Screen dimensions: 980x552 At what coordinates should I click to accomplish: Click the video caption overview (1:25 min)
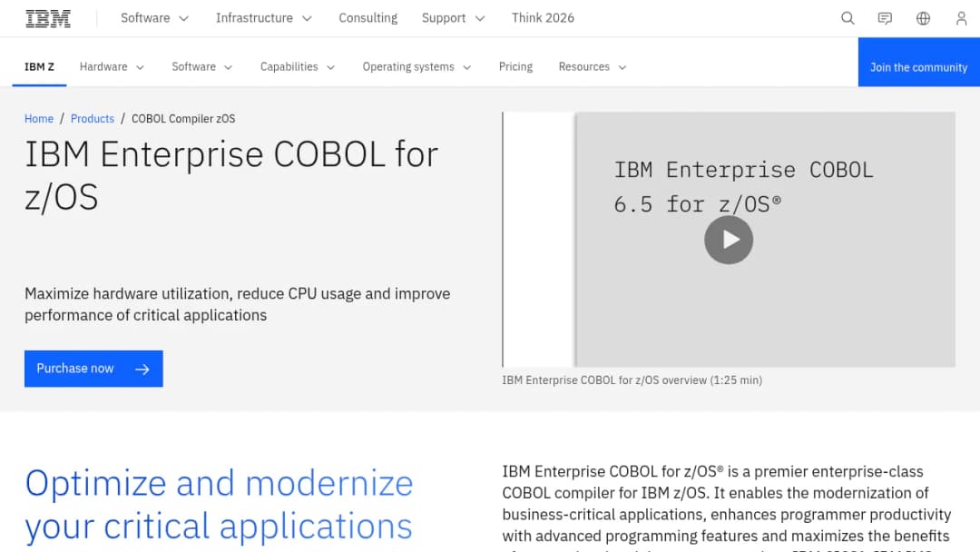tap(632, 380)
